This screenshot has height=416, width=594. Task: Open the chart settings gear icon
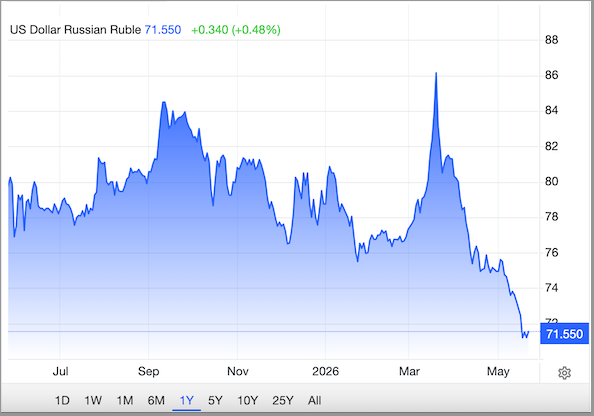click(564, 373)
